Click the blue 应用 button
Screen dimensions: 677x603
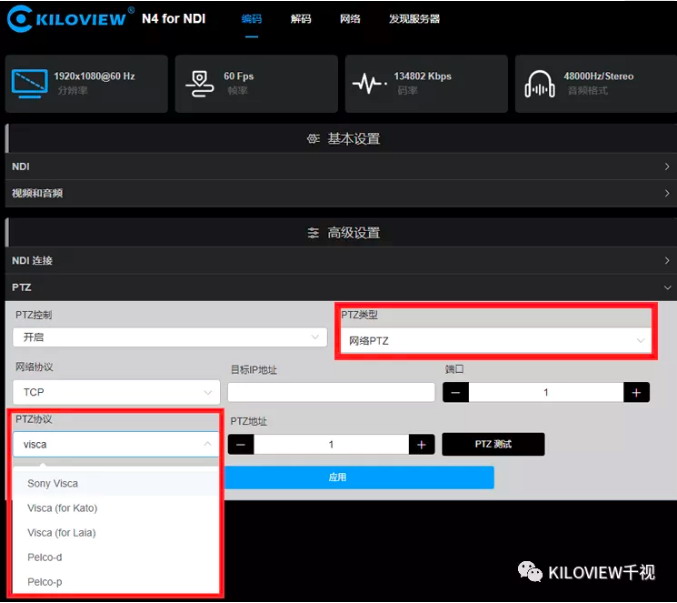[x=337, y=477]
